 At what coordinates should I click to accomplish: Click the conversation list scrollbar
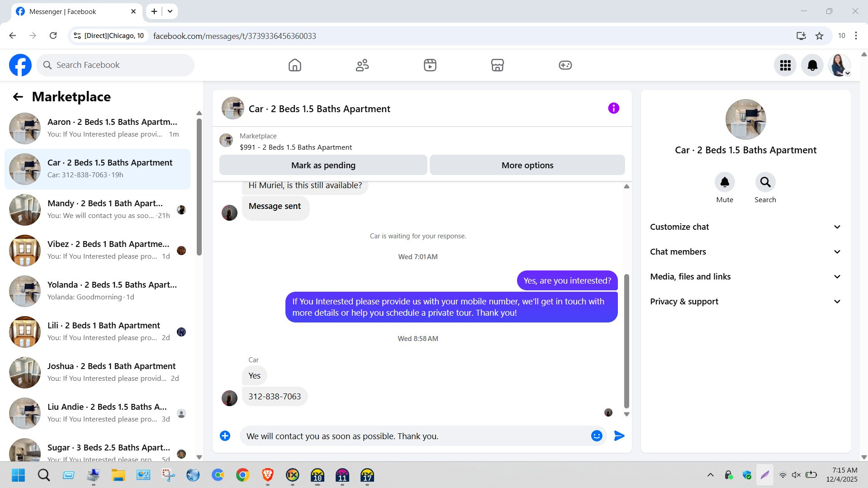pos(199,187)
